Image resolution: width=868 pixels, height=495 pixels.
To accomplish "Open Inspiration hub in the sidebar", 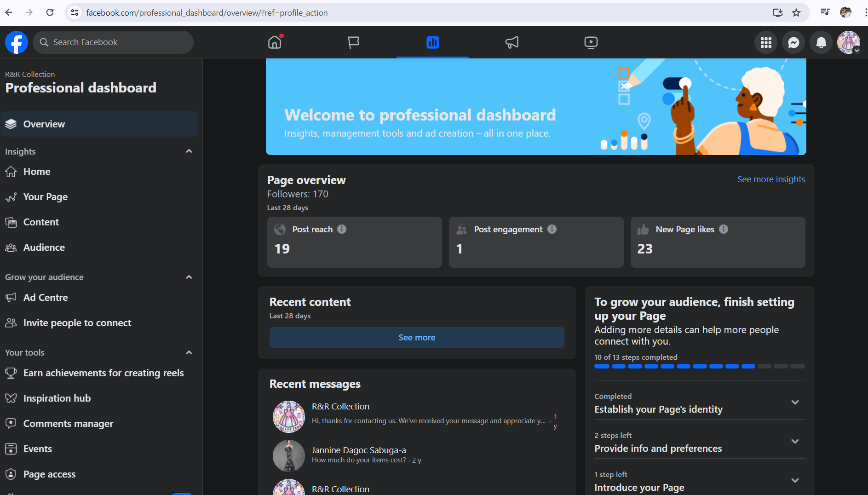I will [99, 398].
